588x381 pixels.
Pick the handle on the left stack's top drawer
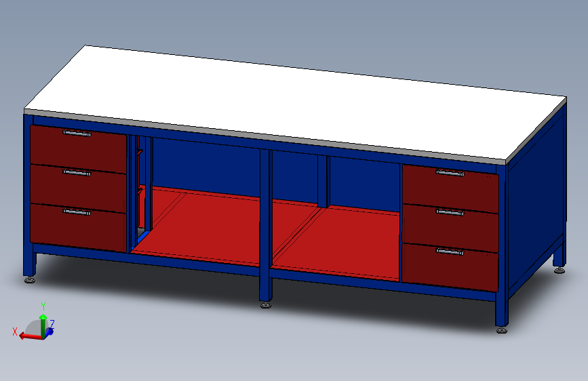(77, 133)
